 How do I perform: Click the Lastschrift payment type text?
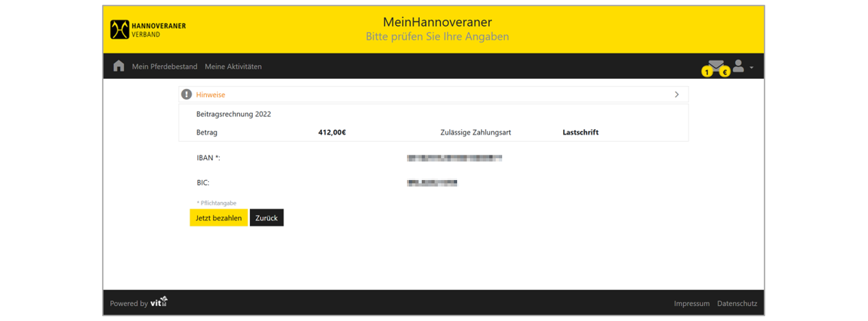[x=580, y=132]
